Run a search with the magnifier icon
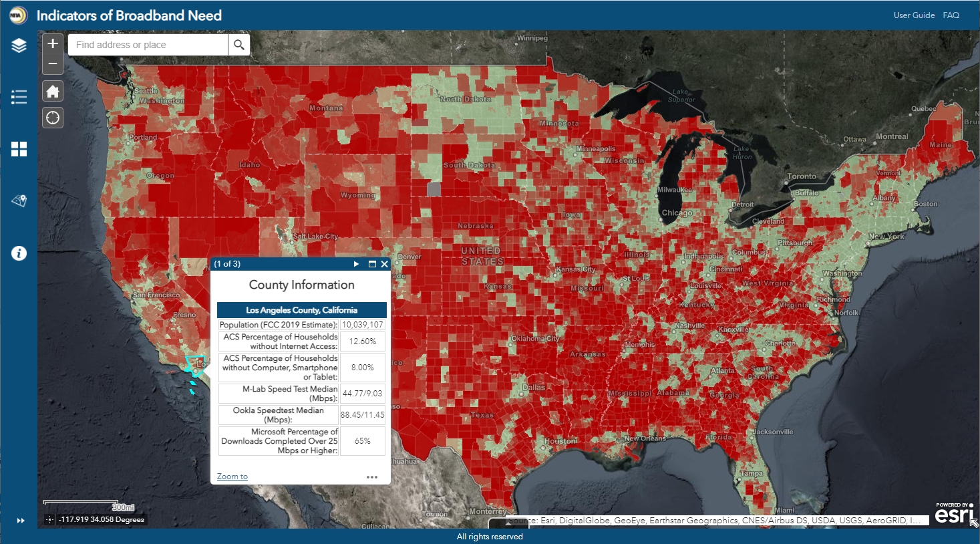Image resolution: width=980 pixels, height=544 pixels. click(x=238, y=45)
